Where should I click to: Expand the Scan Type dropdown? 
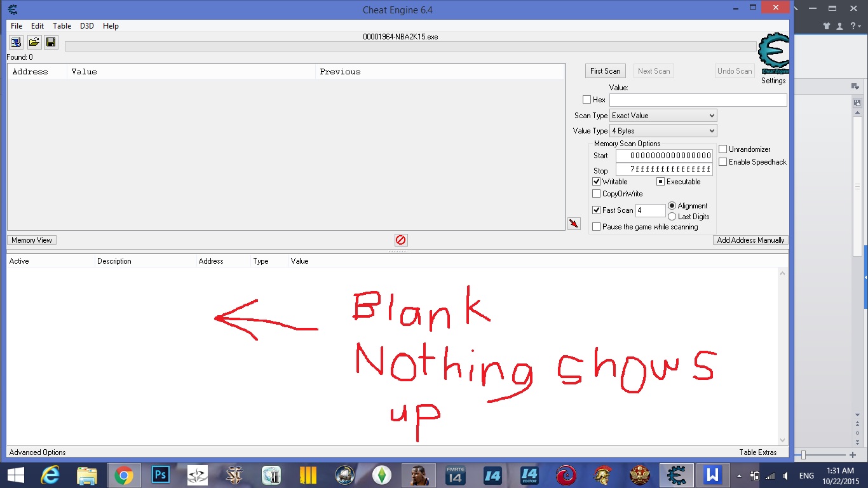click(663, 116)
